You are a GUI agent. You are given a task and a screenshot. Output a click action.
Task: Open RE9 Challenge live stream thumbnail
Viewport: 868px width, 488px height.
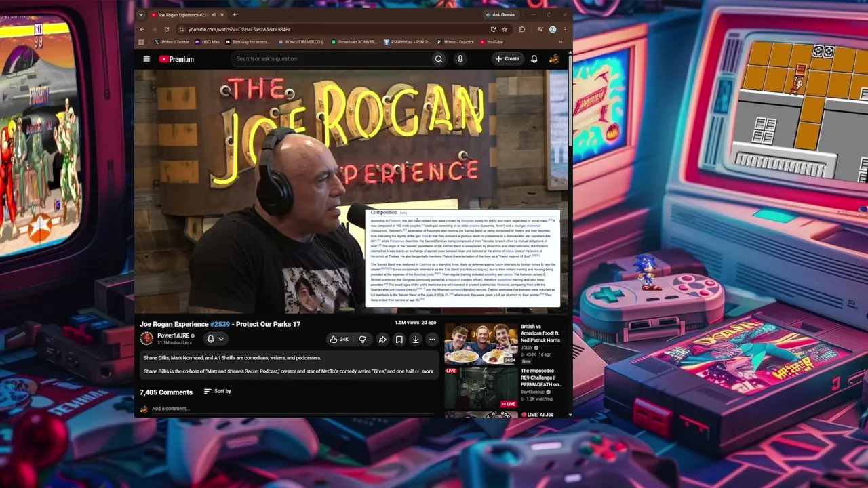481,388
